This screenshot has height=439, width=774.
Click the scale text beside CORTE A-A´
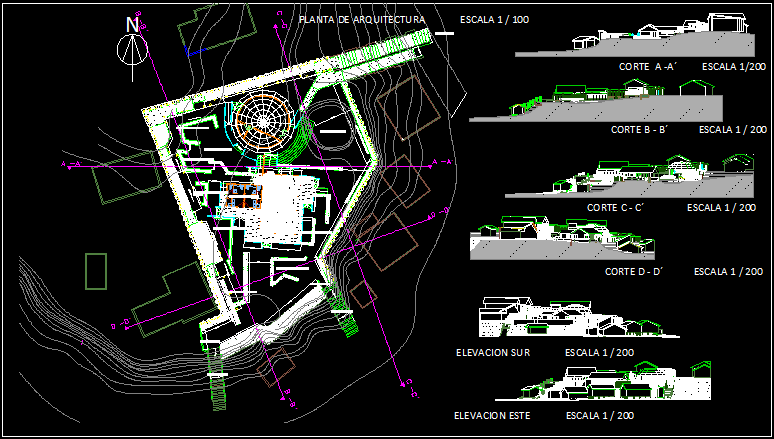click(734, 67)
